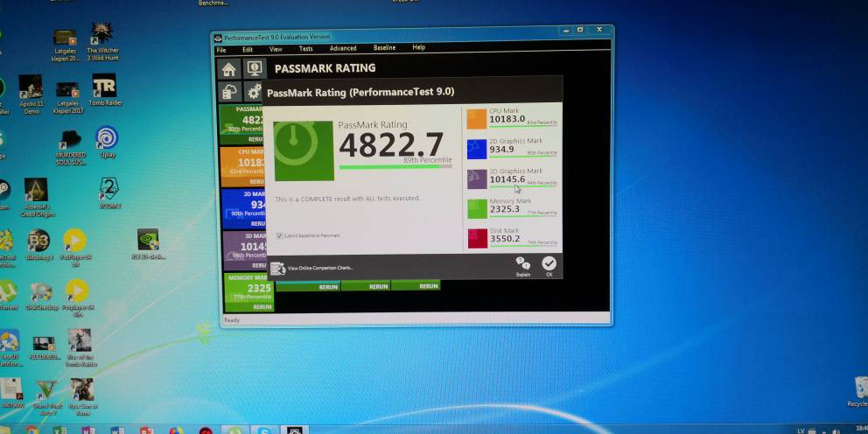This screenshot has height=434, width=868.
Task: Click the 2D Graphics Mark 934.9 value
Action: pos(502,150)
